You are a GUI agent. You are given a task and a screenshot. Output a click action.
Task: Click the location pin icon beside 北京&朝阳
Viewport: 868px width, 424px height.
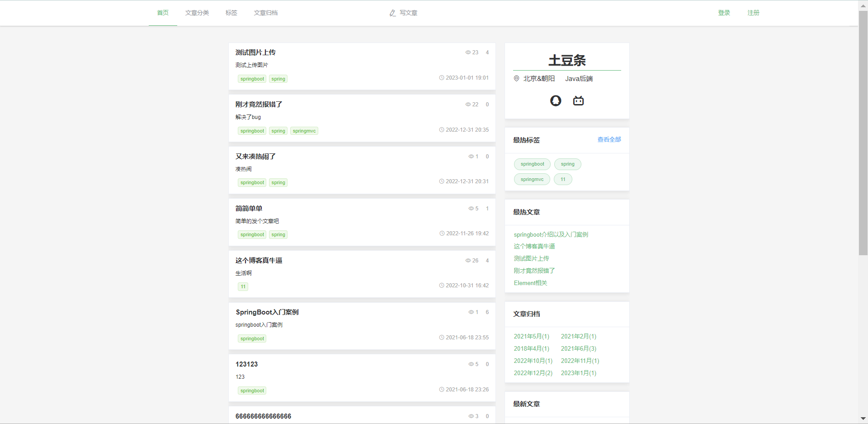point(516,79)
